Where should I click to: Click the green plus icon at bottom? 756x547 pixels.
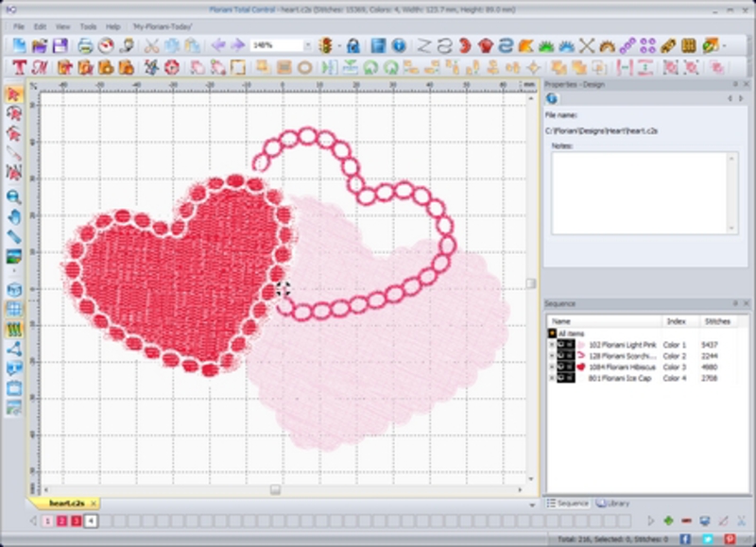click(x=669, y=521)
